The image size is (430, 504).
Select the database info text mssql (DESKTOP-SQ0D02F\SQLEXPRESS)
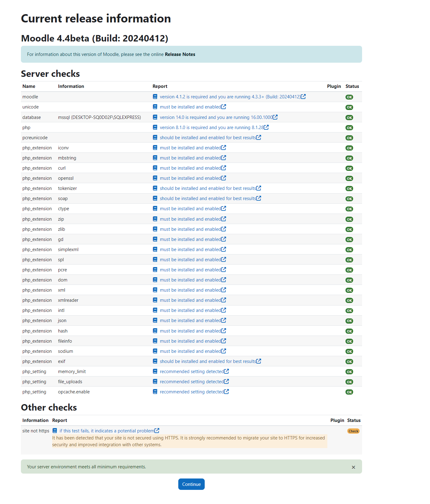tap(99, 117)
